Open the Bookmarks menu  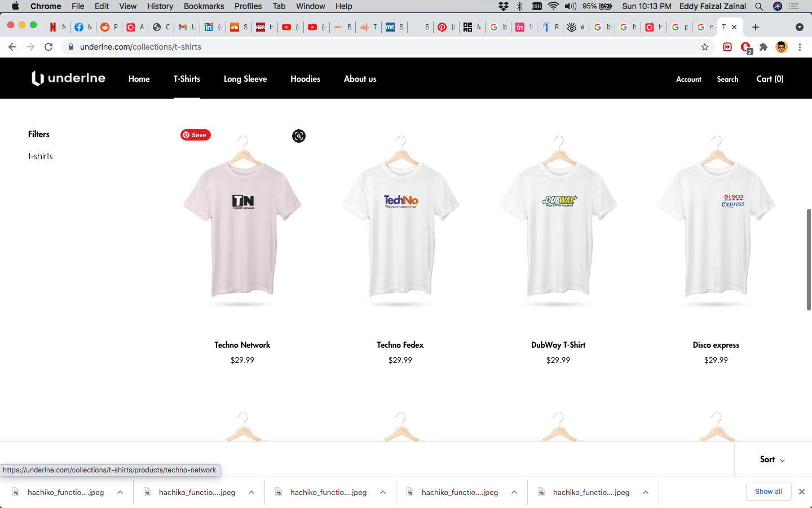click(x=204, y=6)
